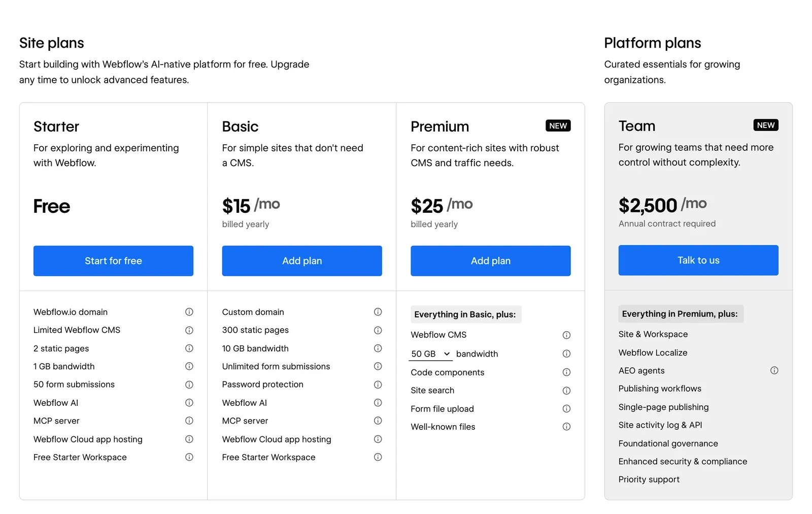This screenshot has width=812, height=514.
Task: Click info icon for Basic MCP server
Action: click(x=378, y=421)
